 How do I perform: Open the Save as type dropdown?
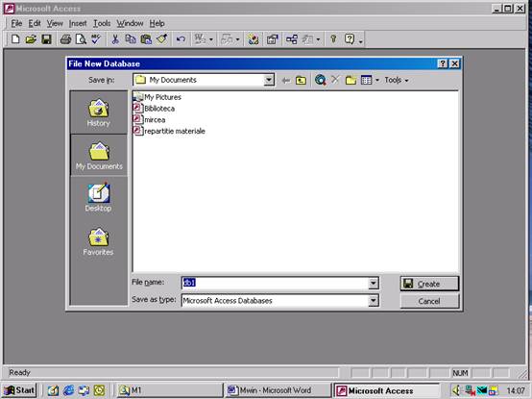click(374, 301)
